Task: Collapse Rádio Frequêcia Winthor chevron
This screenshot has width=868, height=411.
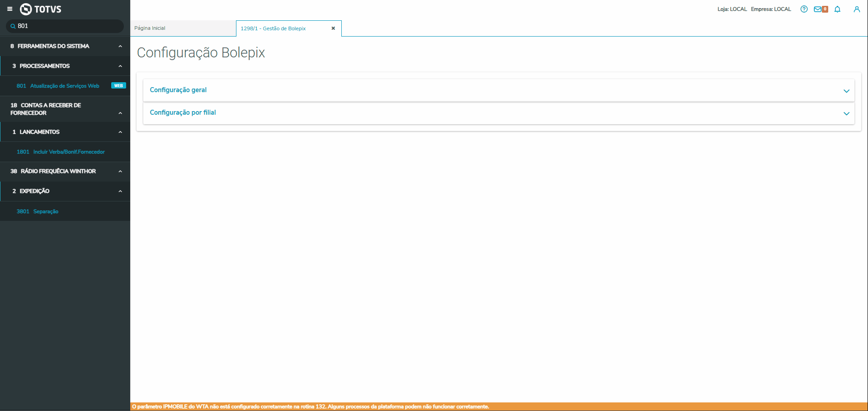Action: tap(120, 171)
